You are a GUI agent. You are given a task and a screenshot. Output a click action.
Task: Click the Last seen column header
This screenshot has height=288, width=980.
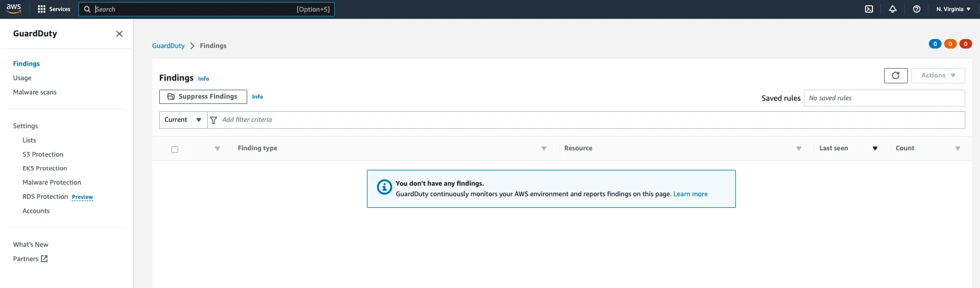(x=833, y=148)
